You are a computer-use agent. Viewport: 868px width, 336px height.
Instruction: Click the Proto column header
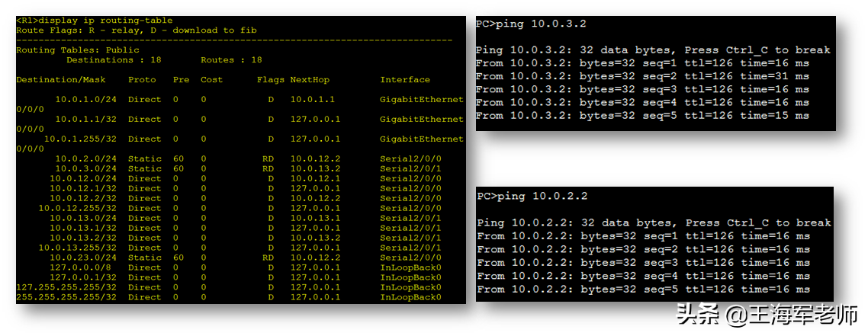tap(142, 80)
